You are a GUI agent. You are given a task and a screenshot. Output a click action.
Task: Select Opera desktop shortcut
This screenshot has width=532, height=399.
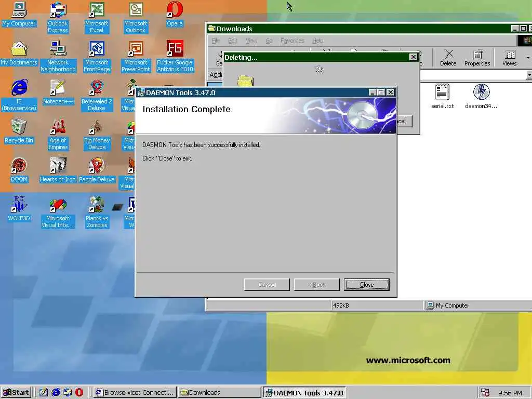click(x=175, y=14)
